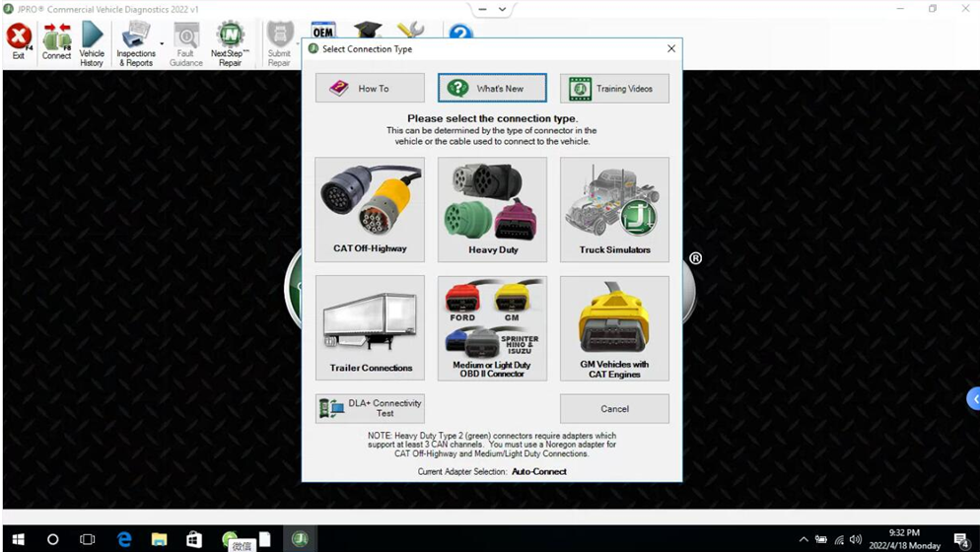Click the blue side panel arrow tab
This screenshot has height=552, width=980.
(974, 399)
